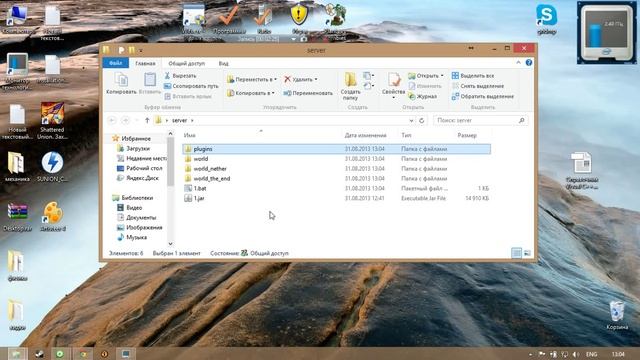Select Яндекс.Диск in navigation pane
This screenshot has height=360, width=640.
138,178
